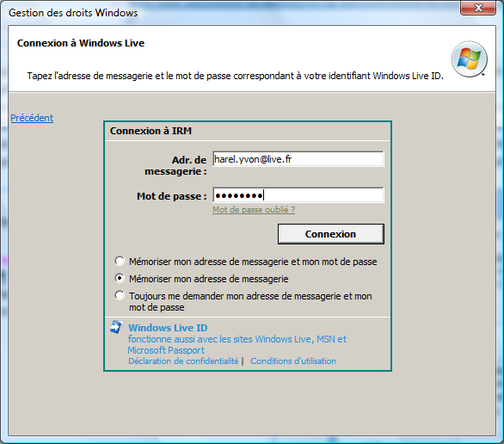Click the Windows logo orb icon

pyautogui.click(x=470, y=59)
